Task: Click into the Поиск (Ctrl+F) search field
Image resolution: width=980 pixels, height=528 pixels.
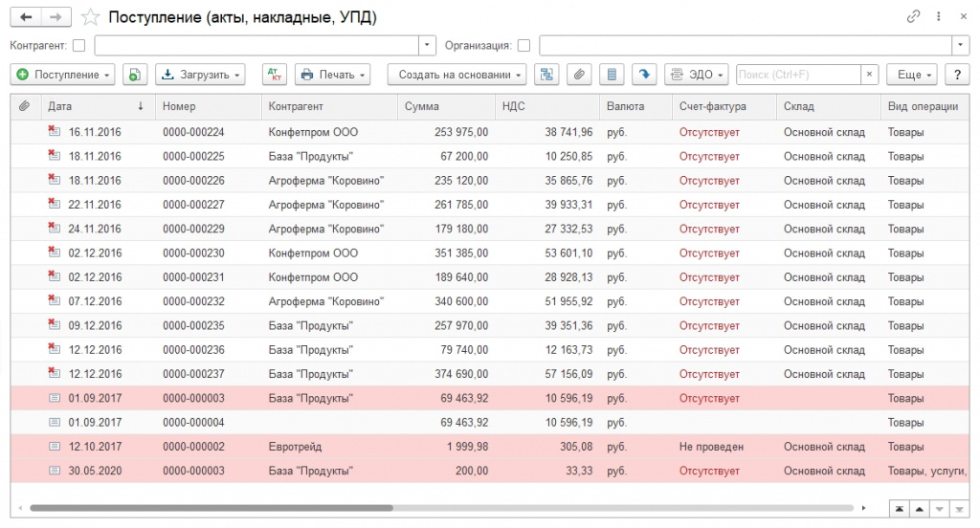Action: [x=798, y=75]
